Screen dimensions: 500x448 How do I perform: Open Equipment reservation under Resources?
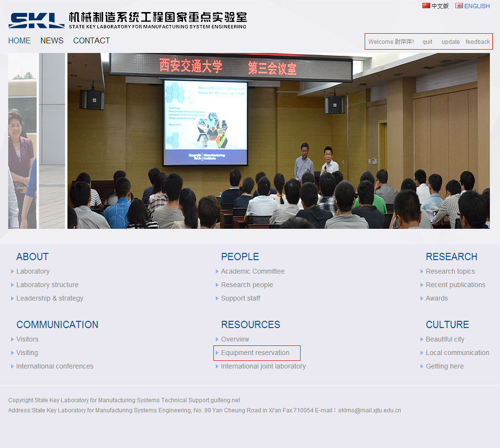(x=255, y=353)
